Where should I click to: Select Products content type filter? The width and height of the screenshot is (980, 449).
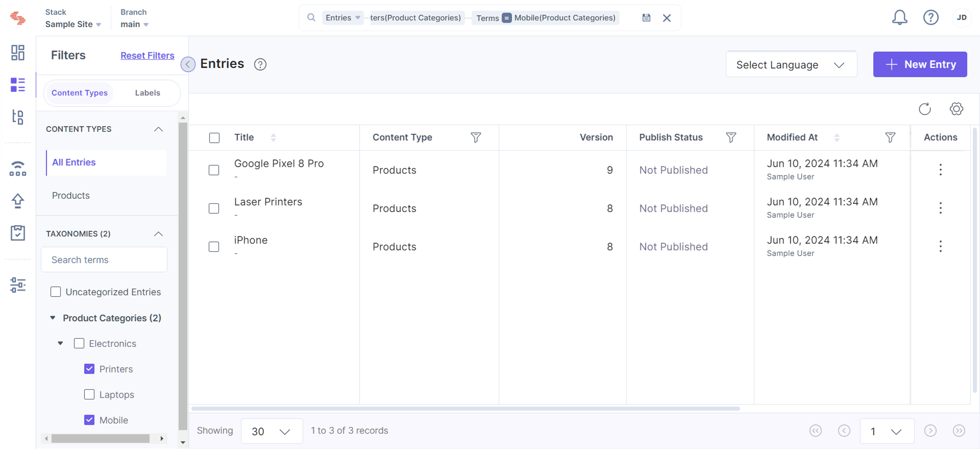71,195
